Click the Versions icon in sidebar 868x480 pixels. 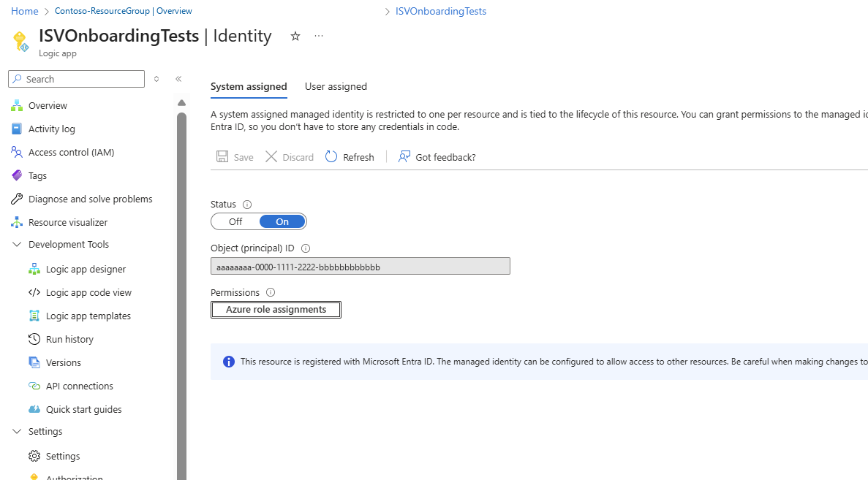tap(34, 362)
